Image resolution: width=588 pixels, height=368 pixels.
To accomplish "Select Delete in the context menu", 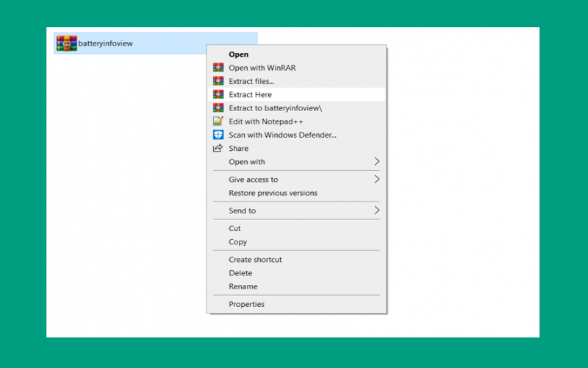I will point(296,273).
